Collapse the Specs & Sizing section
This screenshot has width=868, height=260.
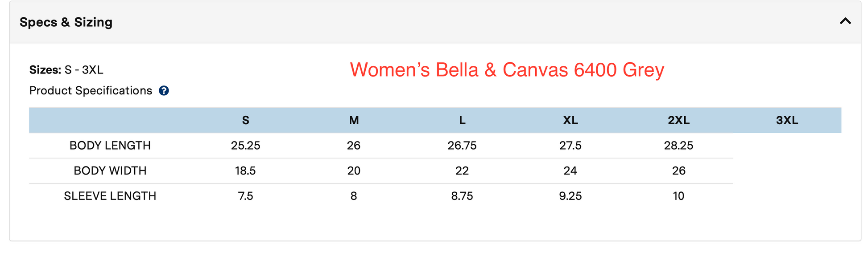845,21
